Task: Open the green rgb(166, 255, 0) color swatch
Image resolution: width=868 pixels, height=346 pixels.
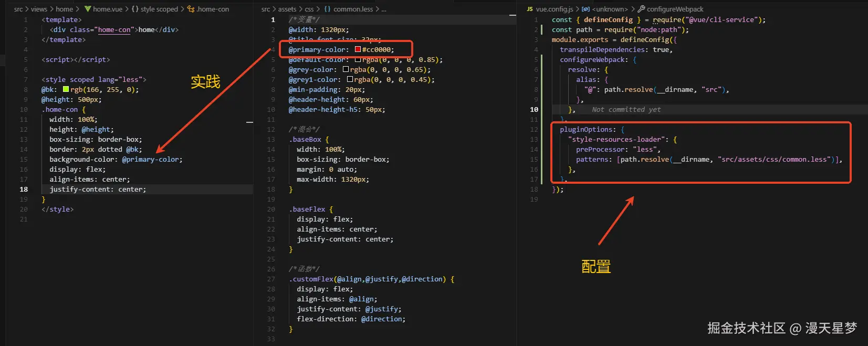Action: (66, 89)
